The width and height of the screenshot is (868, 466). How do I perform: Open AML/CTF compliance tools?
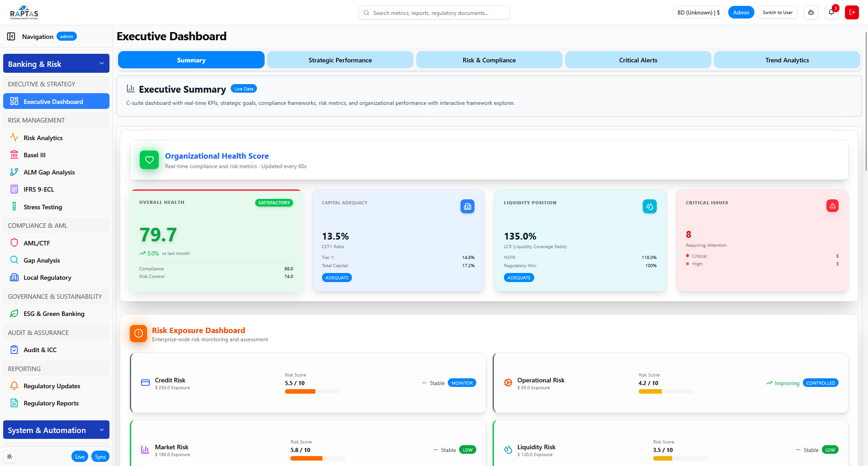(37, 243)
